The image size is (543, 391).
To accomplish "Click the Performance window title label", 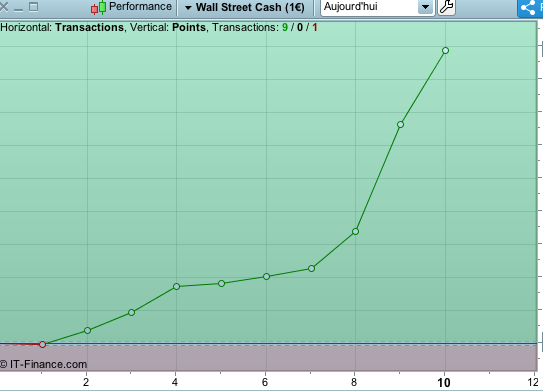I will pyautogui.click(x=140, y=7).
